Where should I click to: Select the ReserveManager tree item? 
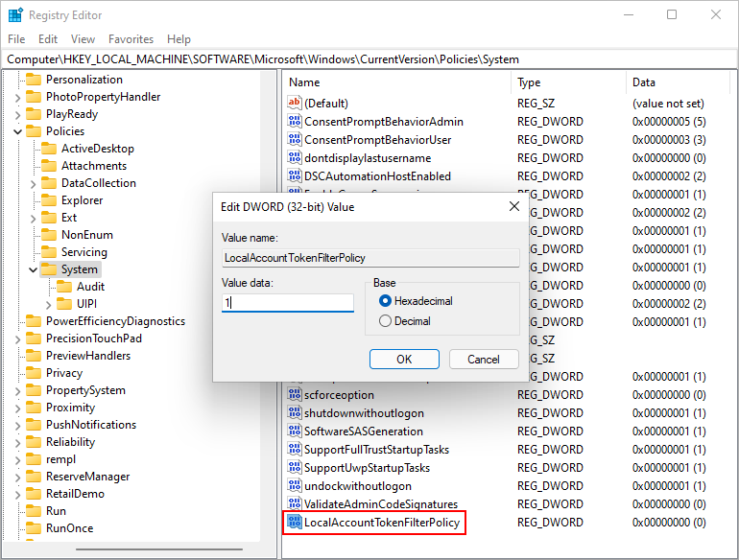(87, 477)
